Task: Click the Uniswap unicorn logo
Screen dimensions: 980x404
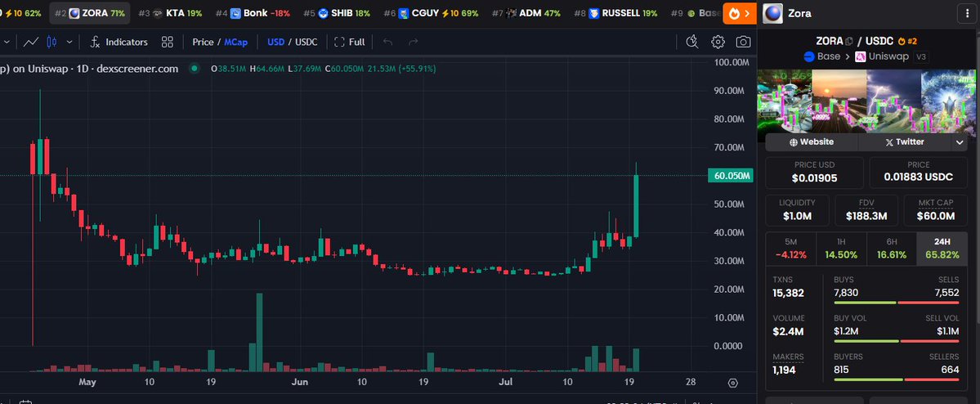Action: 860,56
